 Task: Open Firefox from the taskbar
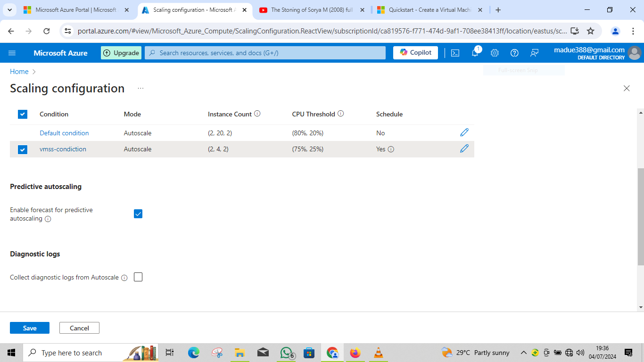point(355,353)
